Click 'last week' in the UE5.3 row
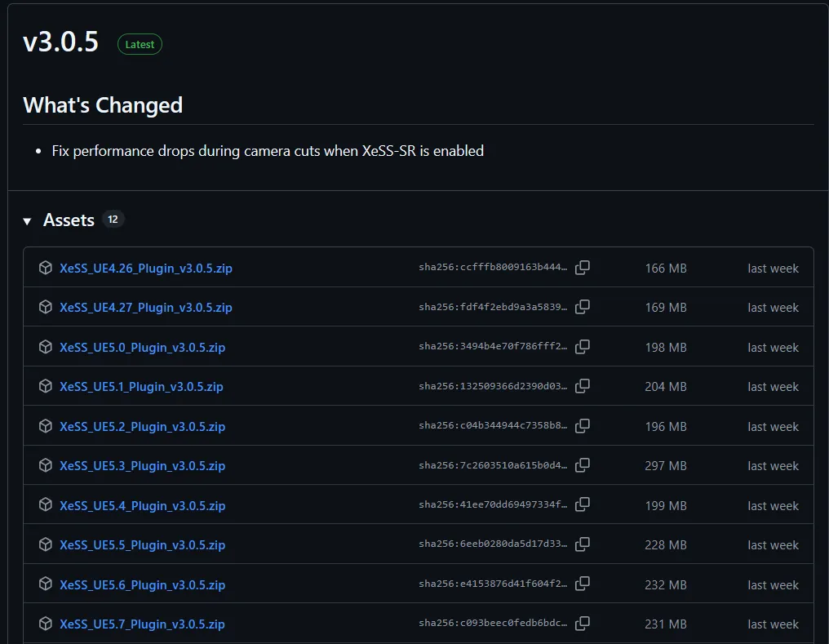The height and width of the screenshot is (644, 829). click(773, 466)
